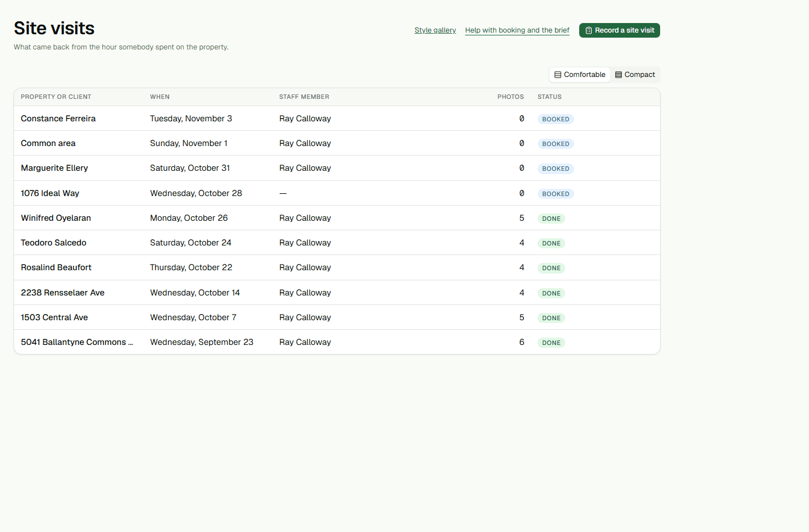Open the Common area visit row
The image size is (809, 532).
(337, 143)
